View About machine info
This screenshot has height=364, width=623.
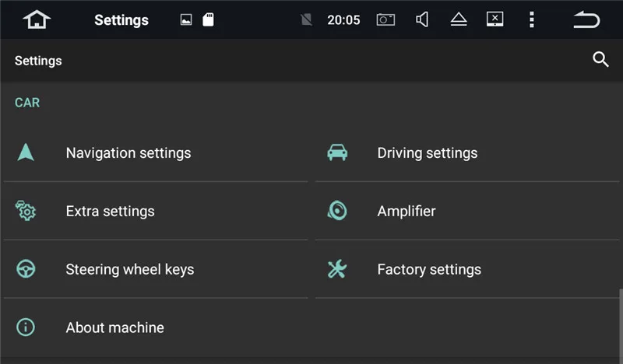click(x=114, y=327)
